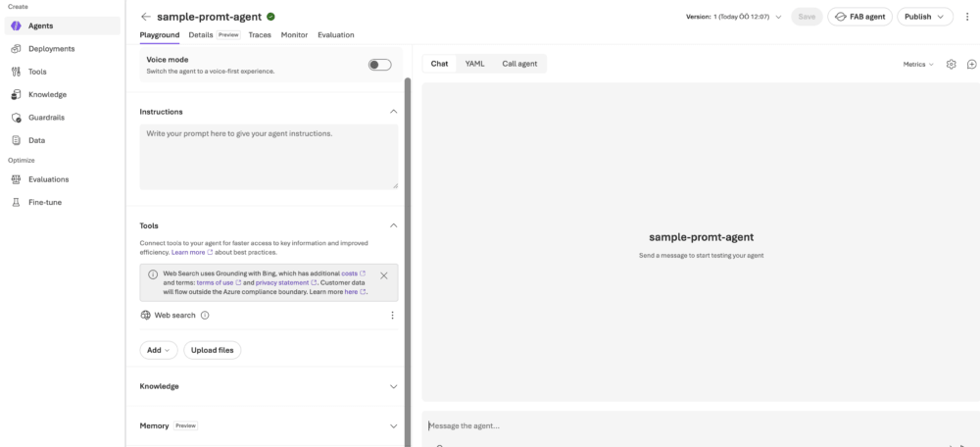Dismiss the Web Search Bing notice
Viewport: 980px width, 447px height.
tap(384, 275)
